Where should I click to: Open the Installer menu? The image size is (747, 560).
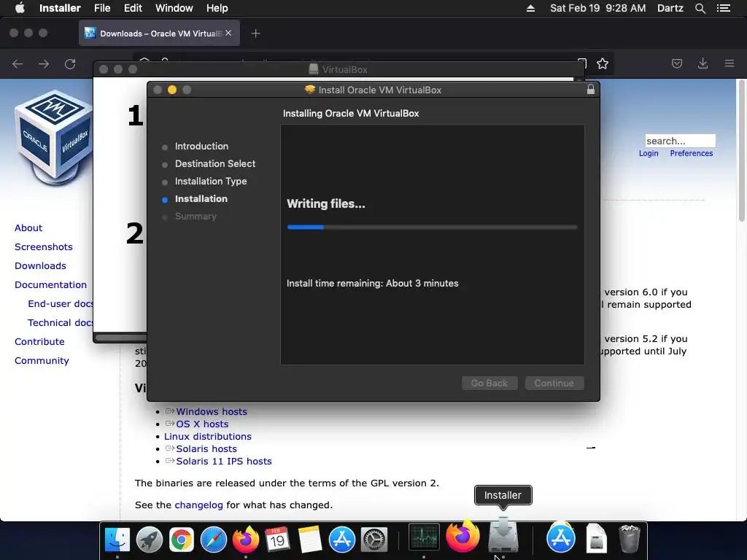click(x=60, y=8)
